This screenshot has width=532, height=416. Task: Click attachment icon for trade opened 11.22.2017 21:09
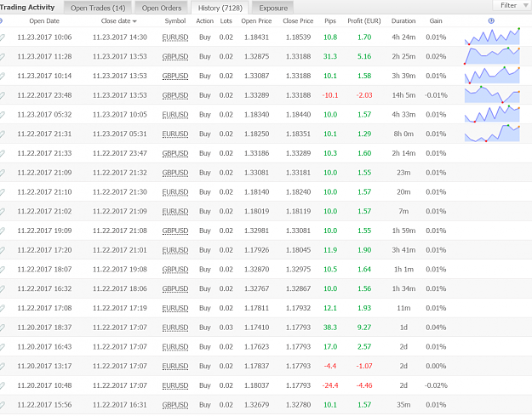point(3,172)
